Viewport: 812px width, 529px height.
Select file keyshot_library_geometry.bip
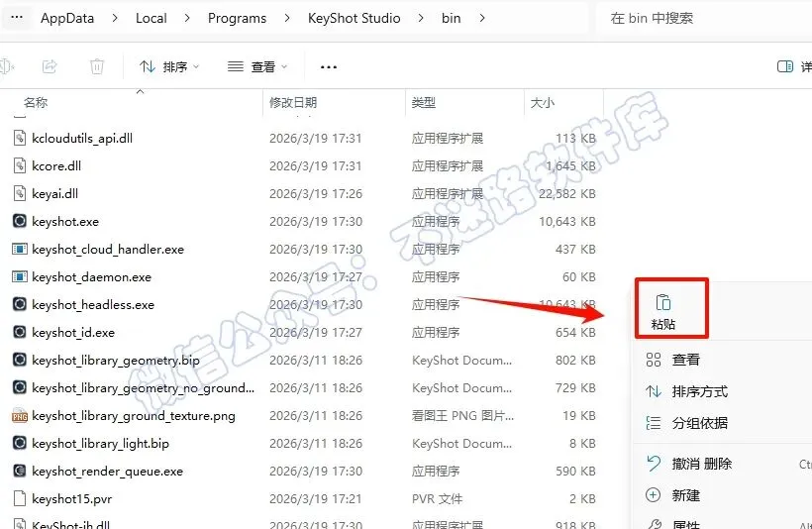116,360
